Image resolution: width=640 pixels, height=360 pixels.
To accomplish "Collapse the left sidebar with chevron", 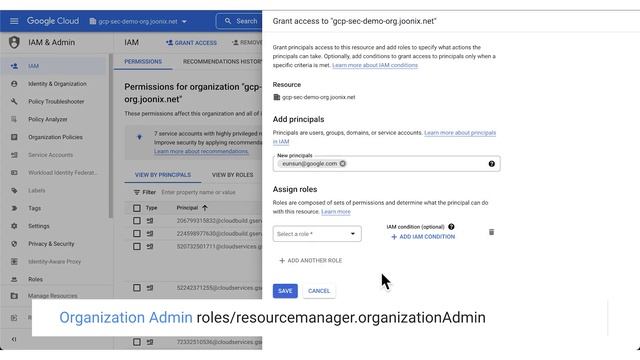I will (14, 339).
